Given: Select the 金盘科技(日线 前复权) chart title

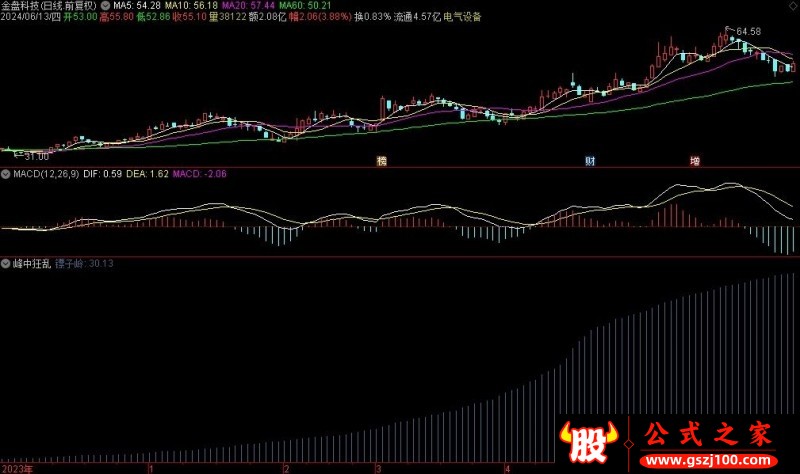Looking at the screenshot, I should click(49, 6).
